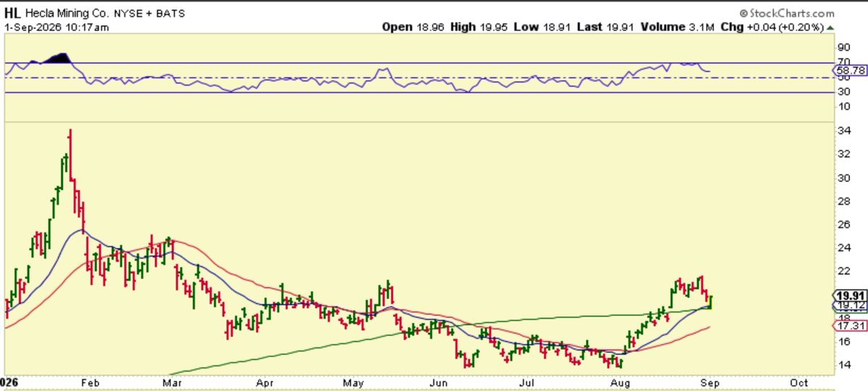Click the Oct month axis label
This screenshot has width=868, height=391.
(799, 382)
